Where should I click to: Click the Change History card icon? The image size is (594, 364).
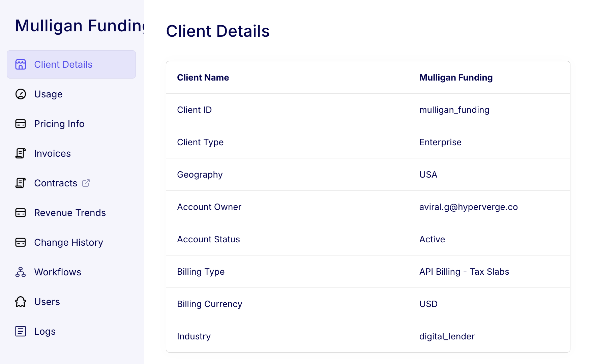click(21, 242)
